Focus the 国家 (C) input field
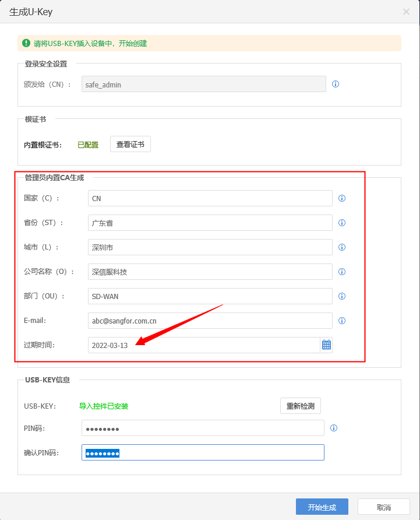The image size is (420, 520). tap(210, 198)
